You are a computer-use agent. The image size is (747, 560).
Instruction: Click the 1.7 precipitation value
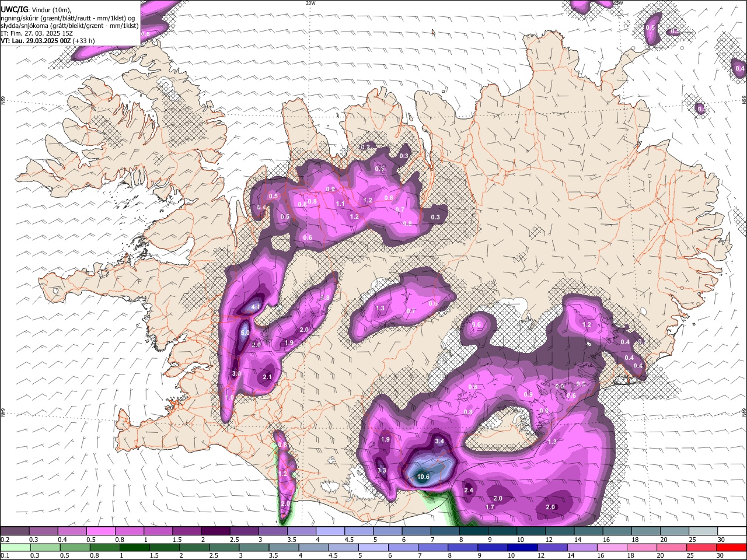pyautogui.click(x=490, y=507)
